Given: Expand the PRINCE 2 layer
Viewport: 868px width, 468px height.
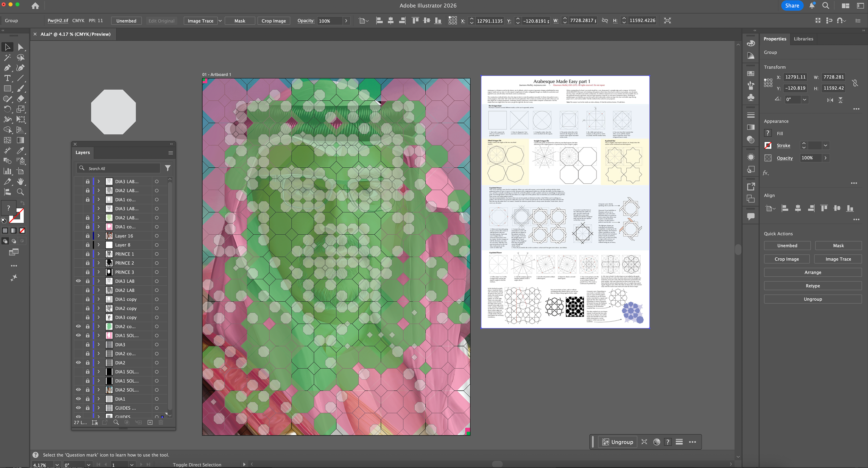Looking at the screenshot, I should click(99, 263).
